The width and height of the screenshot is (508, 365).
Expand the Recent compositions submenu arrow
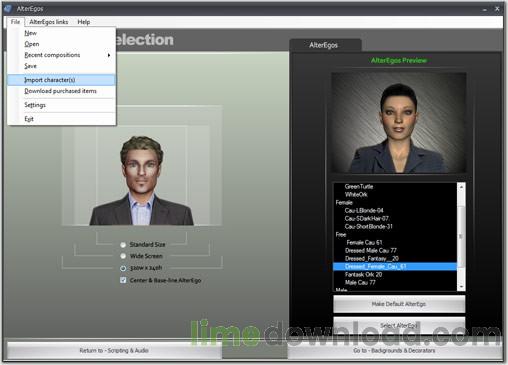pos(109,55)
